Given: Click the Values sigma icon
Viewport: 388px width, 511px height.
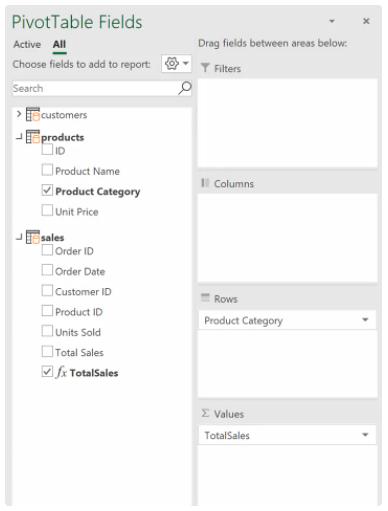Looking at the screenshot, I should click(x=205, y=413).
